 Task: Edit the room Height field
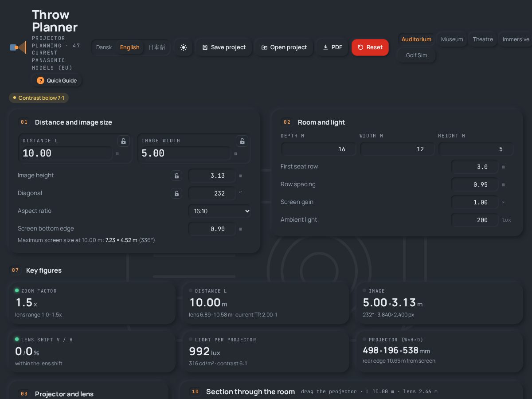[x=476, y=149]
